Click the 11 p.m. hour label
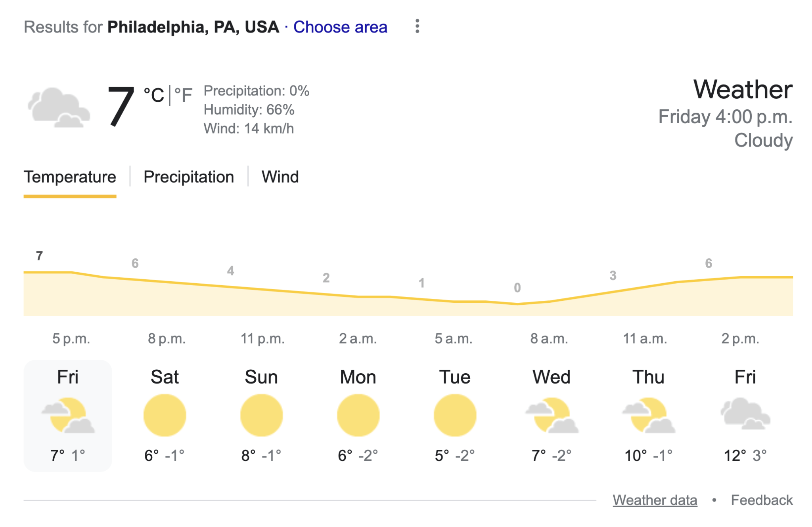This screenshot has height=527, width=812. 262,339
